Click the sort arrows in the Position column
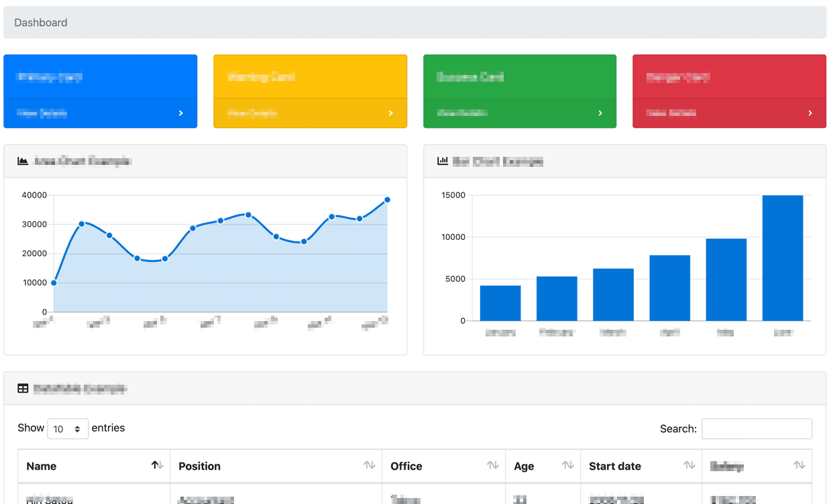Image resolution: width=833 pixels, height=504 pixels. pyautogui.click(x=369, y=465)
